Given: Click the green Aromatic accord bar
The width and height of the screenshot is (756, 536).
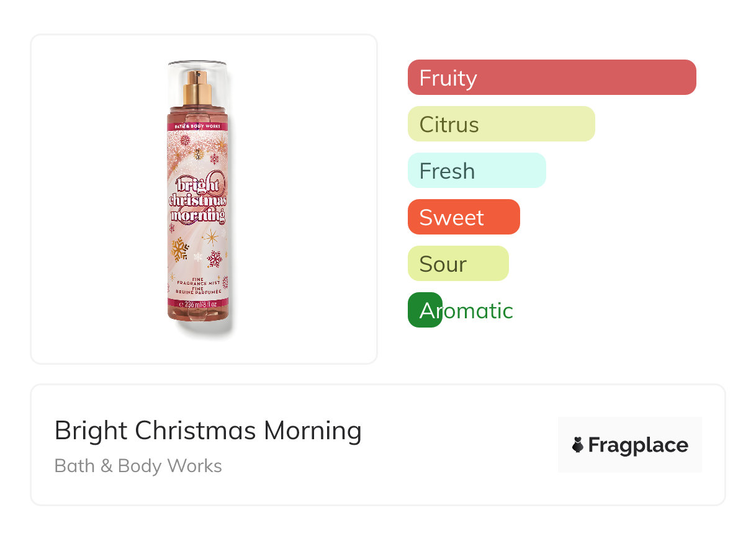Looking at the screenshot, I should (425, 310).
